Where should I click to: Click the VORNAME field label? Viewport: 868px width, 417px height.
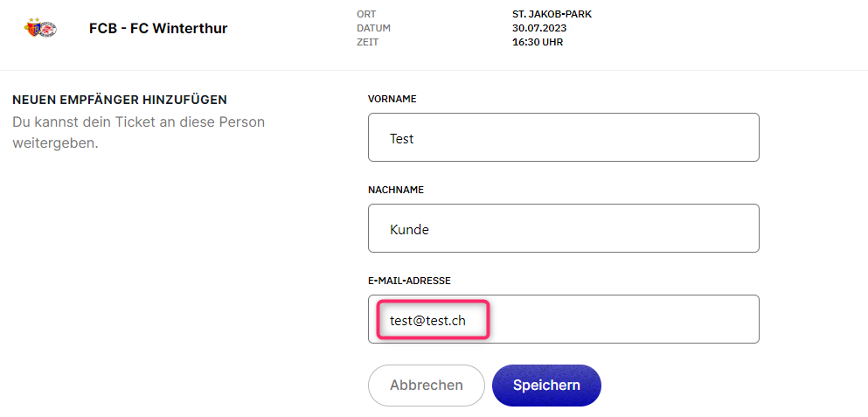tap(392, 99)
